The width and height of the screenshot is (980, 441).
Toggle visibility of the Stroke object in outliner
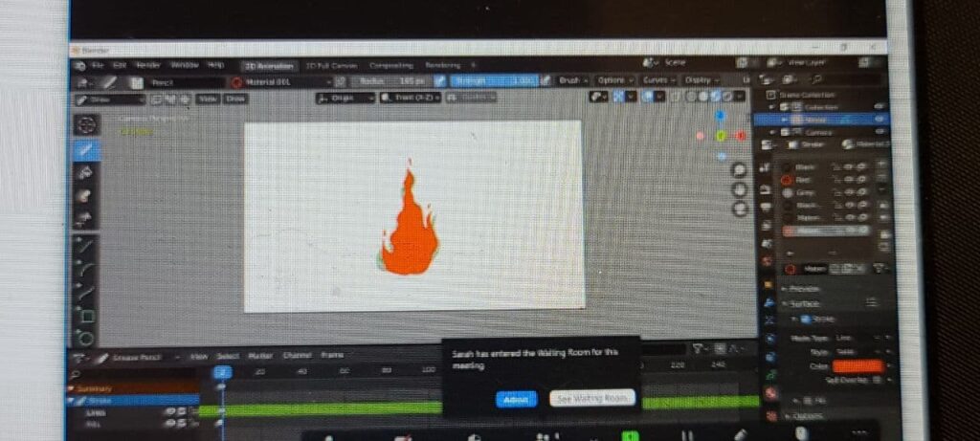(x=880, y=120)
